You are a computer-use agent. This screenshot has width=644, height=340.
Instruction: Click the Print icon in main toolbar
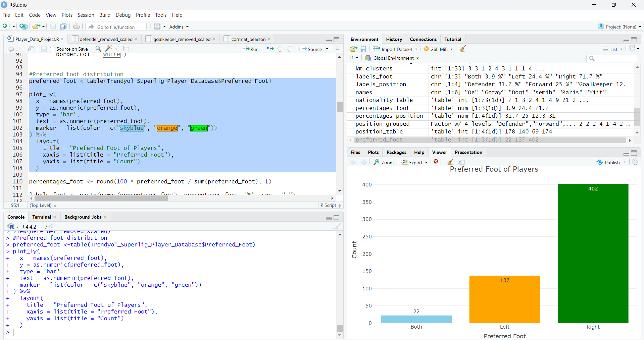(x=77, y=26)
